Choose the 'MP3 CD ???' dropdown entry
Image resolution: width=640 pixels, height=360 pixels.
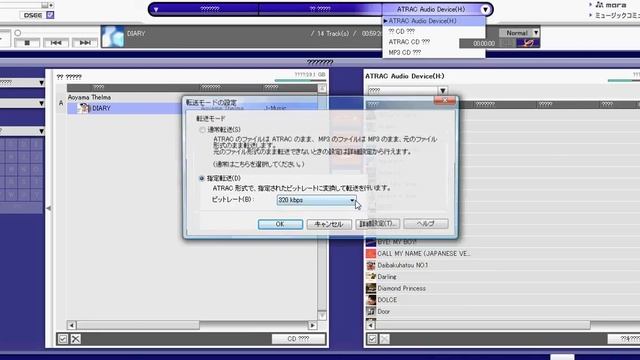pos(434,53)
